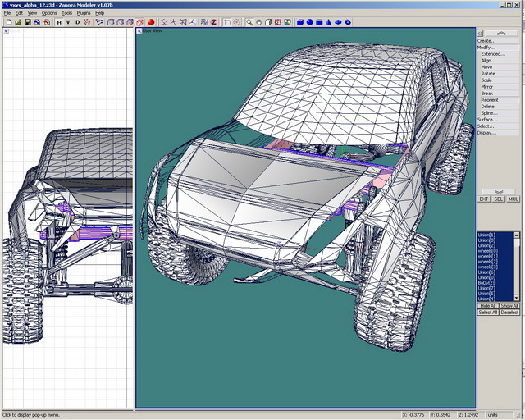Click the red sphere toolbar icon
The image size is (525, 420).
click(151, 22)
